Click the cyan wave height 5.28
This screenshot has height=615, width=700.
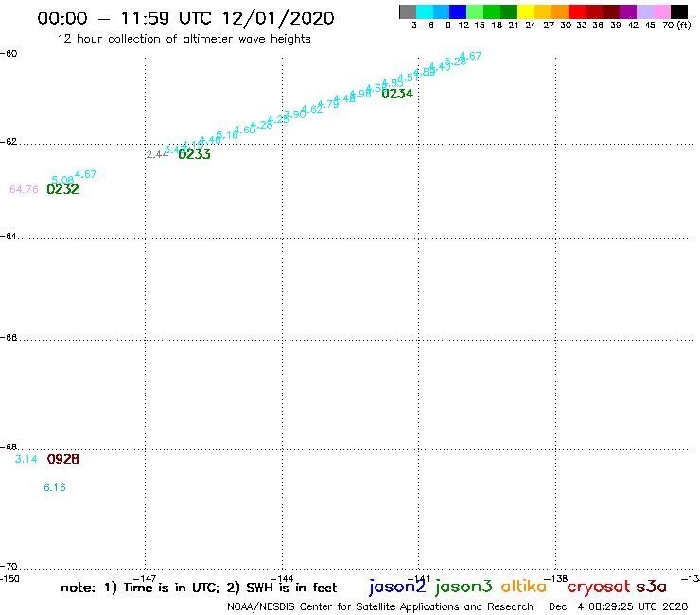pos(455,61)
